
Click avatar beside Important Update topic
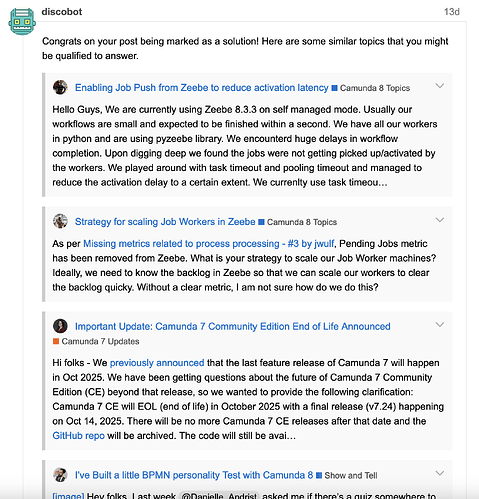click(60, 326)
